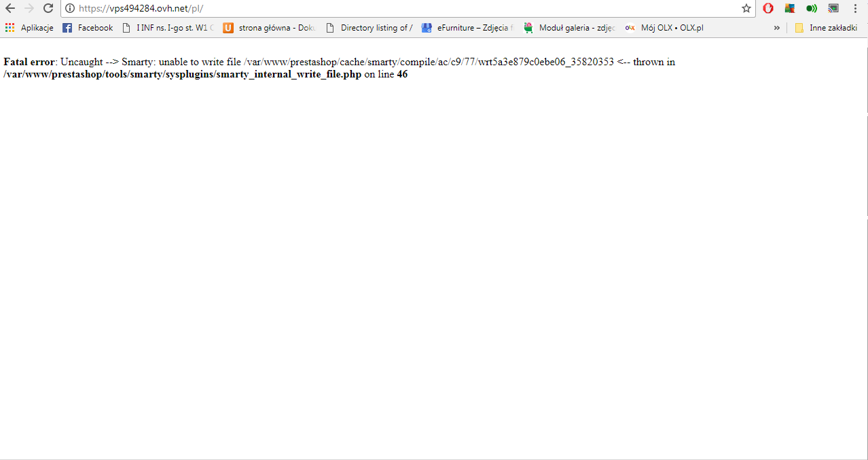The width and height of the screenshot is (868, 460).
Task: Reload the current page
Action: click(x=48, y=8)
